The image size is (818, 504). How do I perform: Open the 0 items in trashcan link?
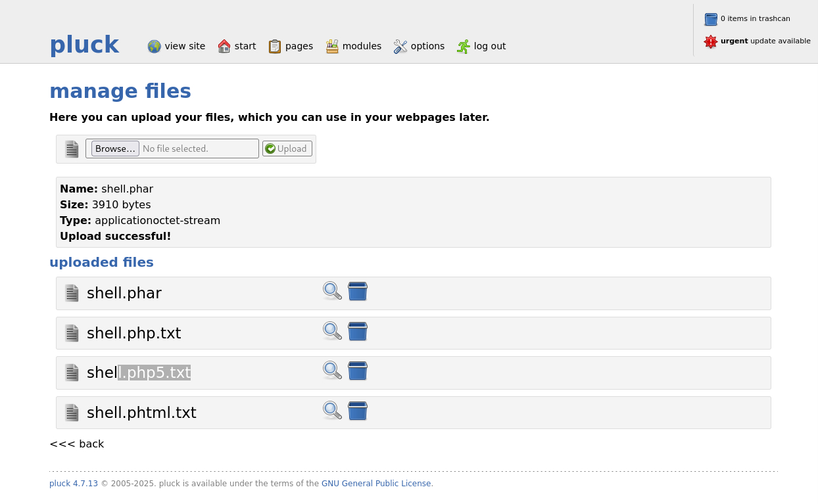pos(756,19)
